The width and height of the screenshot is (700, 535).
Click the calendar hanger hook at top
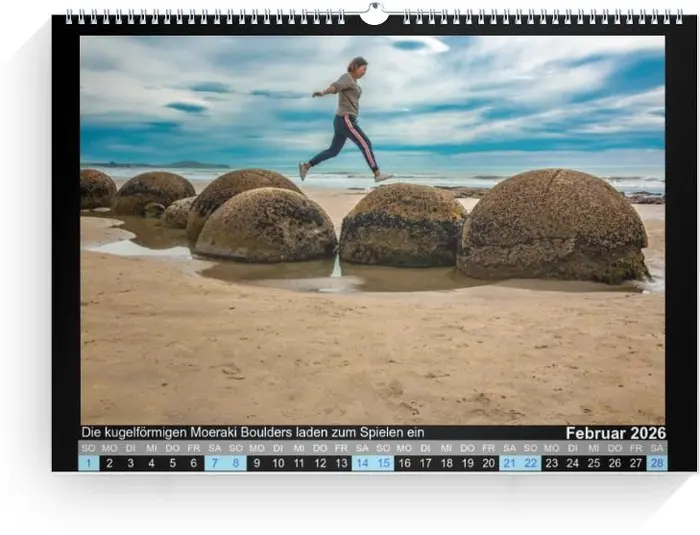click(x=373, y=14)
